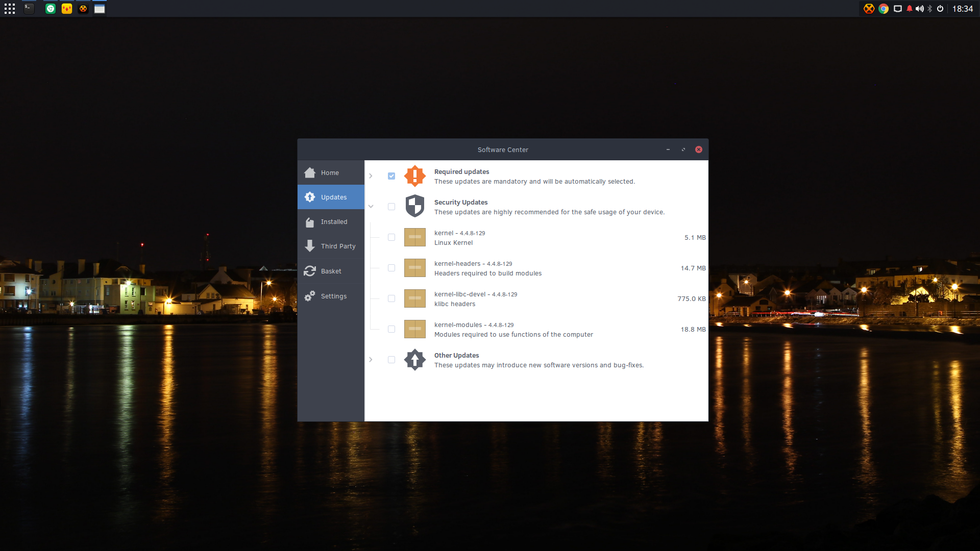Minimize the Software Center window

(668, 149)
